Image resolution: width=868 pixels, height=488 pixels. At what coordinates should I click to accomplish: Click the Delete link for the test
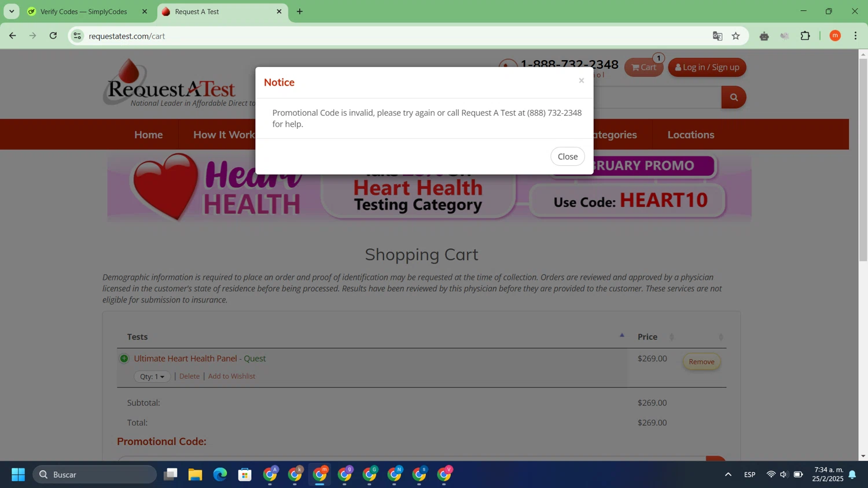(189, 376)
